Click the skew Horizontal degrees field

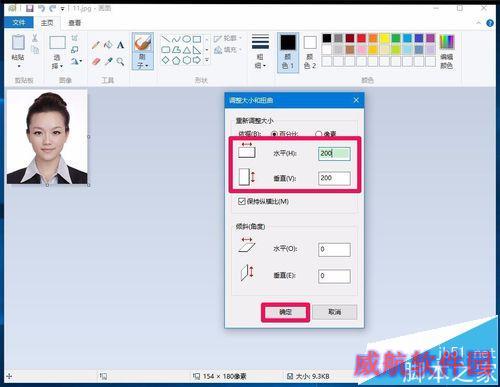pos(334,249)
